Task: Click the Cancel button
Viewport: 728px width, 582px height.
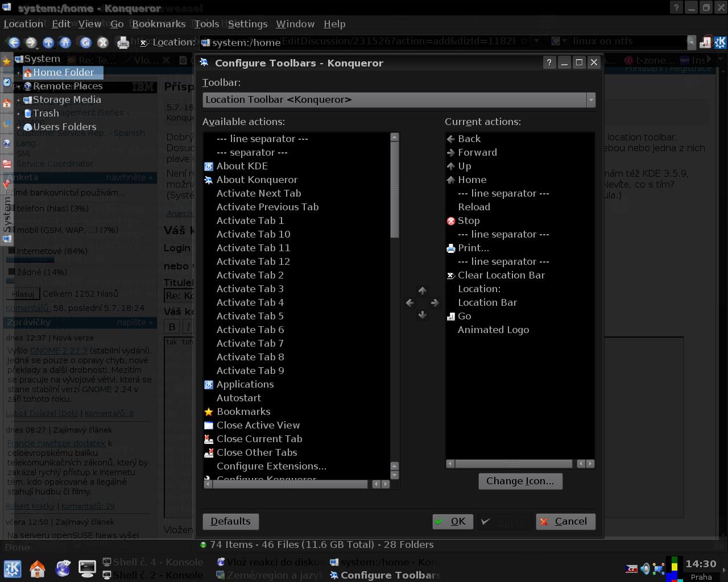Action: 565,521
